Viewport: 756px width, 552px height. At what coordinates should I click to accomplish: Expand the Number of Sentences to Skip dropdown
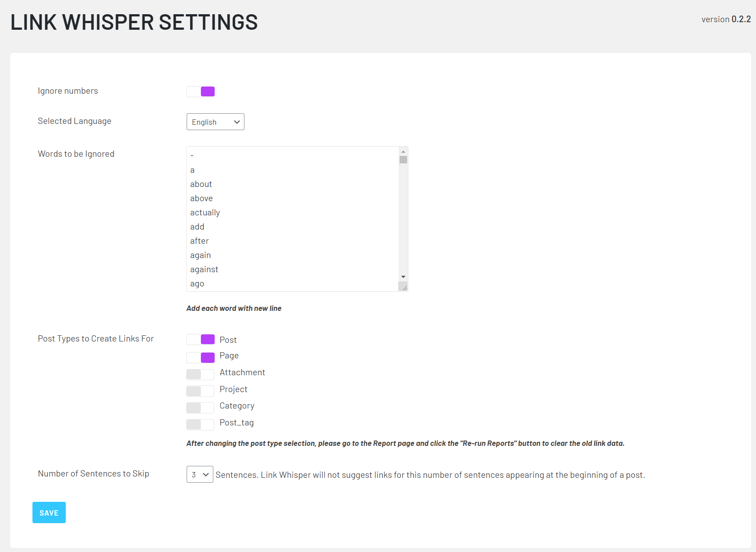tap(200, 474)
